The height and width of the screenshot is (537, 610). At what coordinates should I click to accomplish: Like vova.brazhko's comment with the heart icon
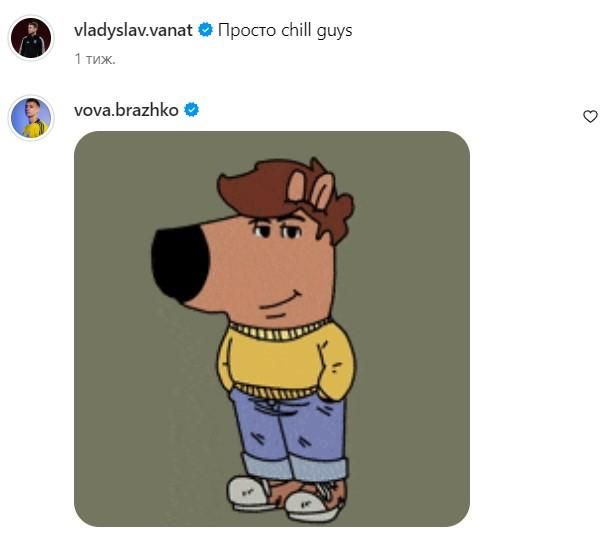click(x=590, y=116)
